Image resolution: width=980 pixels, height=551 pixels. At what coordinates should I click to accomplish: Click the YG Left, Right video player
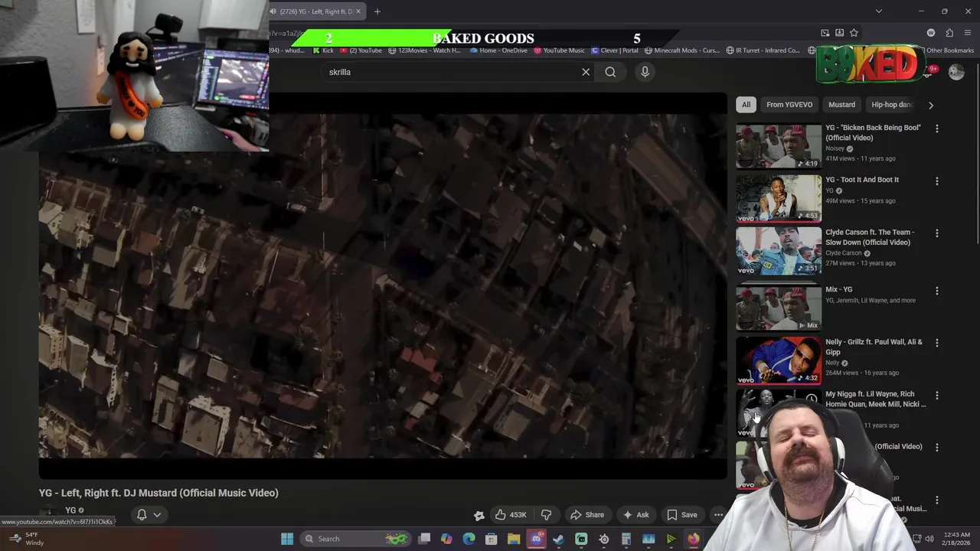pos(383,286)
